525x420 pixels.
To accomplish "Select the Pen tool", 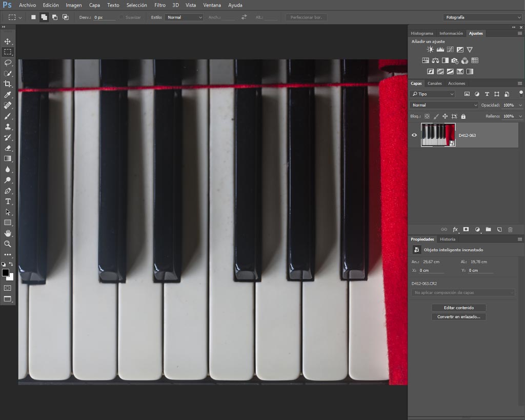I will (x=7, y=191).
